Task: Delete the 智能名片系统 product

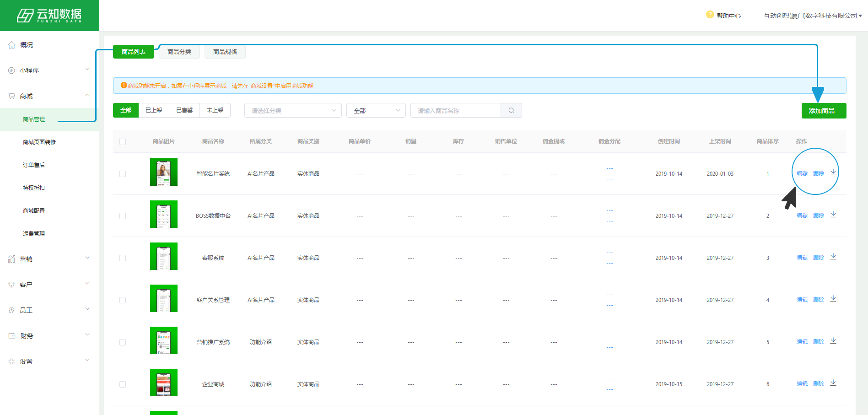Action: pos(819,173)
